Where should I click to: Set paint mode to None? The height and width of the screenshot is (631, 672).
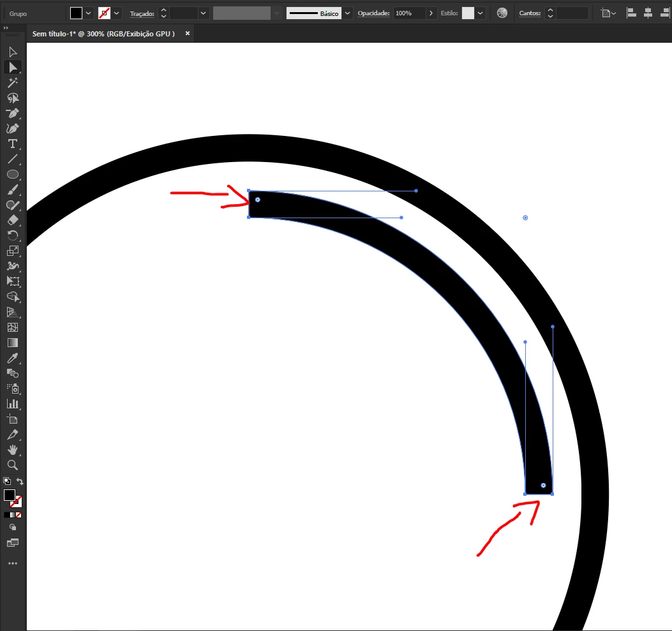pos(19,515)
